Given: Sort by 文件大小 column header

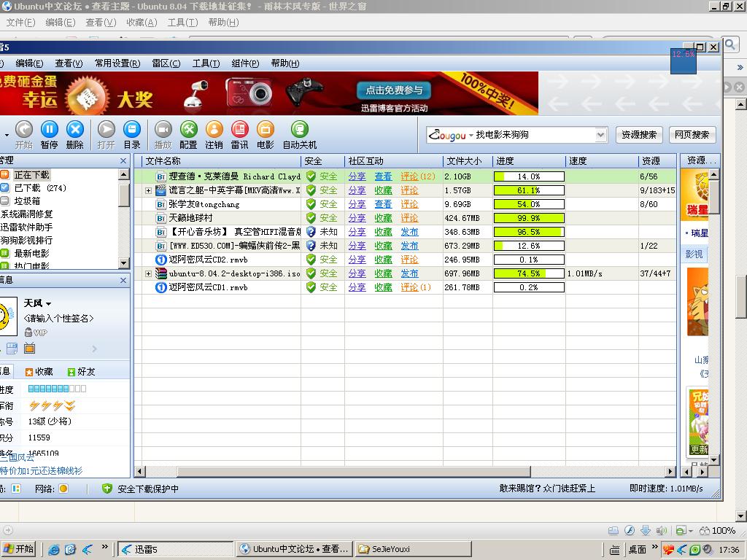Looking at the screenshot, I should pos(468,161).
